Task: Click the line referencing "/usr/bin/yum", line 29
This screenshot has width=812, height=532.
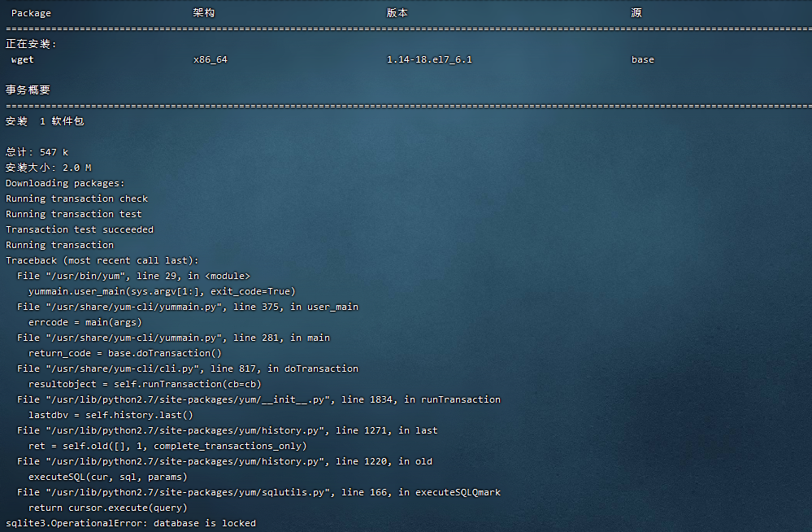Action: pos(133,276)
